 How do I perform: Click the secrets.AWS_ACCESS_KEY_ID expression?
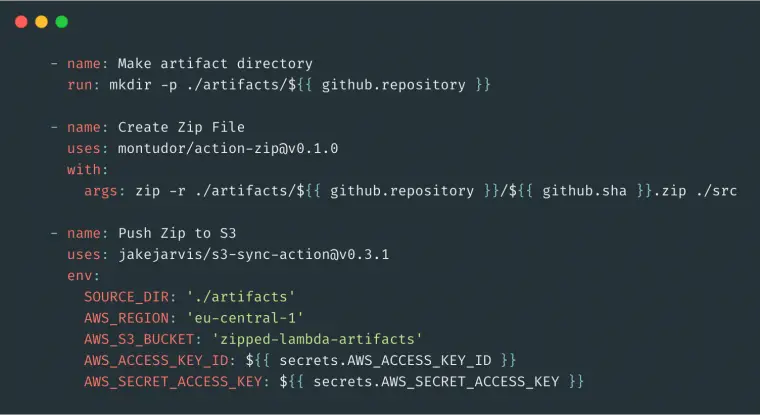pyautogui.click(x=385, y=361)
